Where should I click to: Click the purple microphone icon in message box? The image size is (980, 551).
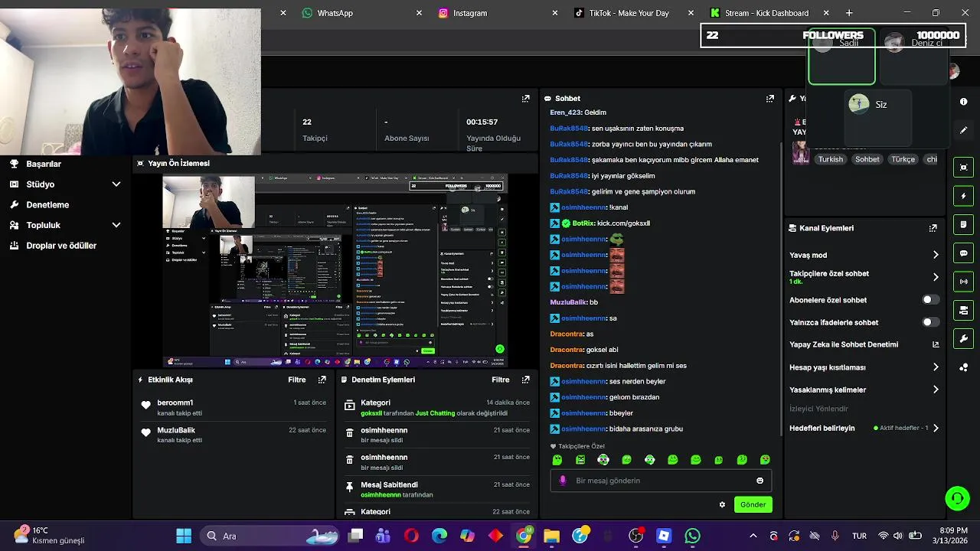coord(563,481)
